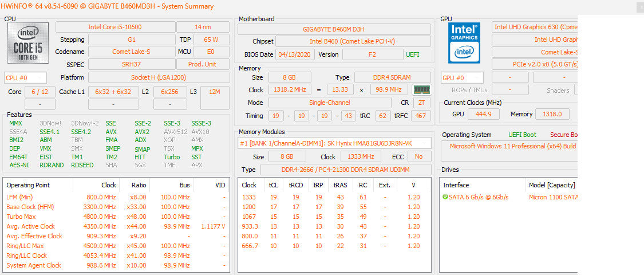Select the 933.3 clock timing row
Viewport: 644px width, 275px height.
click(x=334, y=226)
